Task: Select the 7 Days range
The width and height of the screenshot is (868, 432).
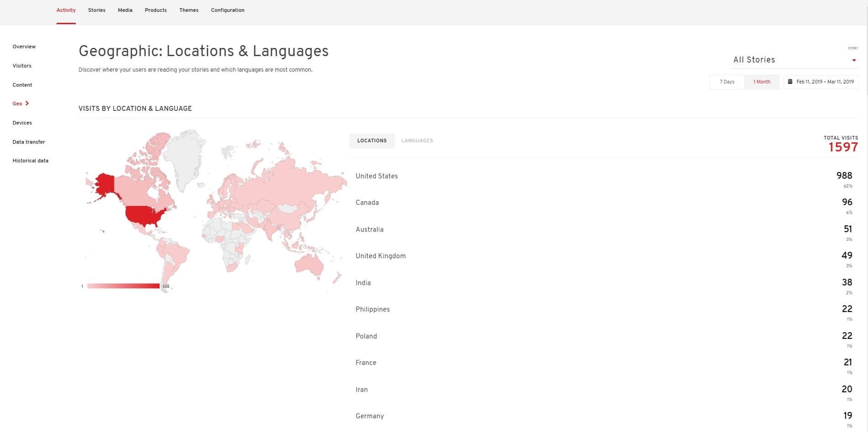Action: click(727, 82)
